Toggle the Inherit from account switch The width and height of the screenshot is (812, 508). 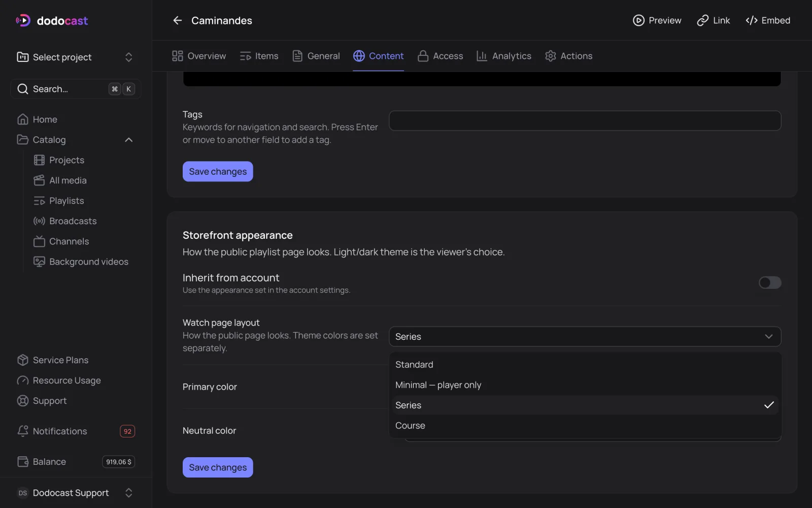[770, 282]
